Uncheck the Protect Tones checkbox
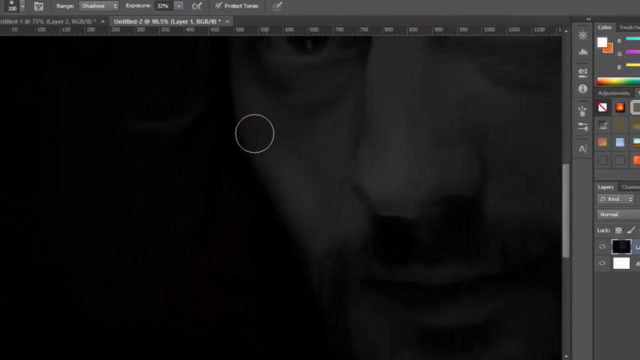Screen dimensions: 640x360 click(x=219, y=6)
